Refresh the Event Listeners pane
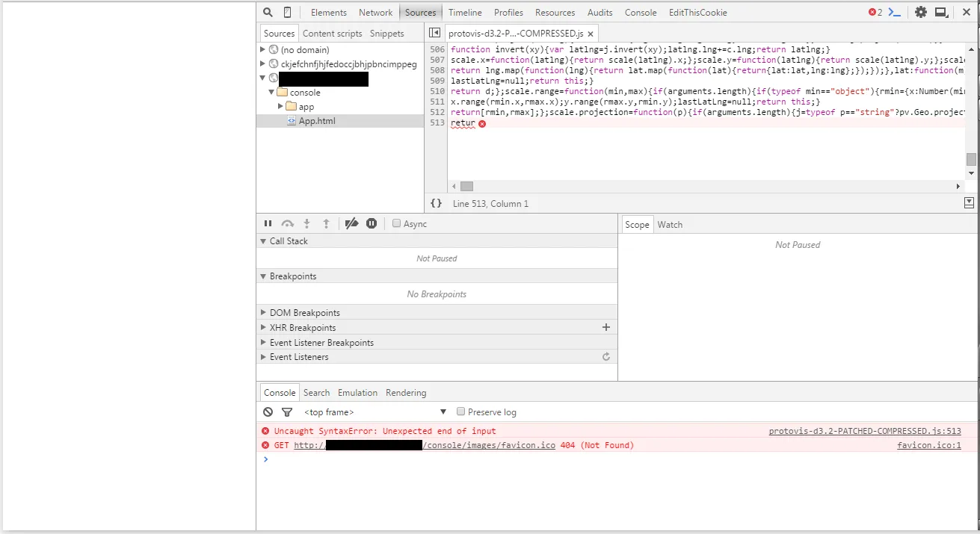Image resolution: width=980 pixels, height=534 pixels. 606,357
